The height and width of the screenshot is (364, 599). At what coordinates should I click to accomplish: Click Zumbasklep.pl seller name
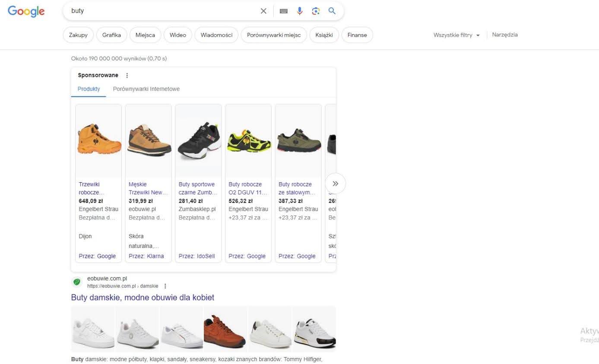tap(197, 209)
